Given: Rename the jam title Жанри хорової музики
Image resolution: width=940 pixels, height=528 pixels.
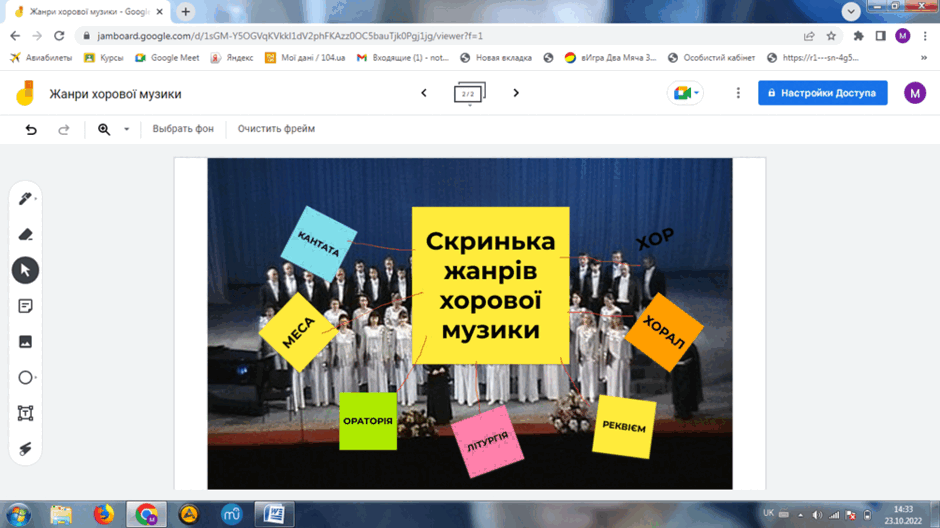Looking at the screenshot, I should click(115, 93).
